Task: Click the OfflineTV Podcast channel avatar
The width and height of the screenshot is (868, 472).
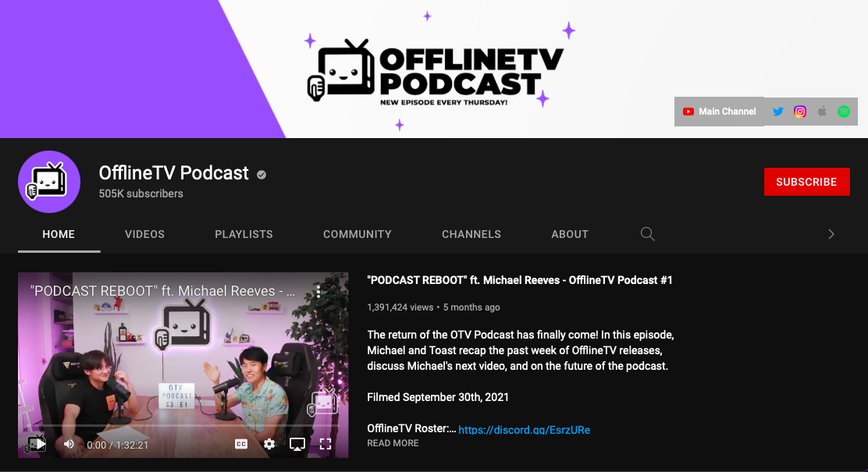Action: click(49, 182)
